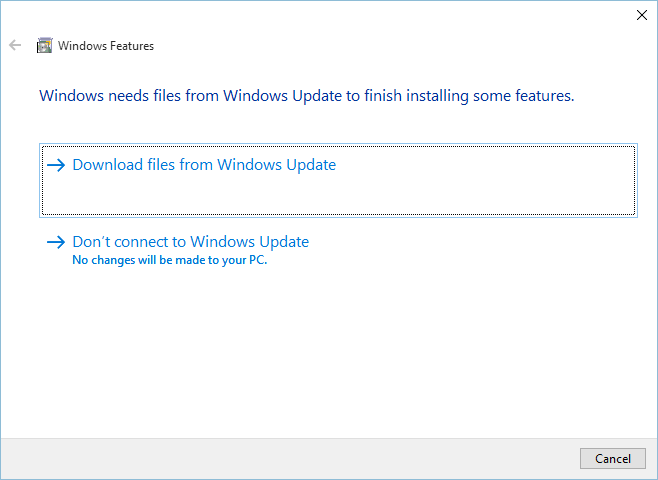Screen dimensions: 658x480
Task: Click the words 'finish installing' in the heading
Action: [x=416, y=96]
